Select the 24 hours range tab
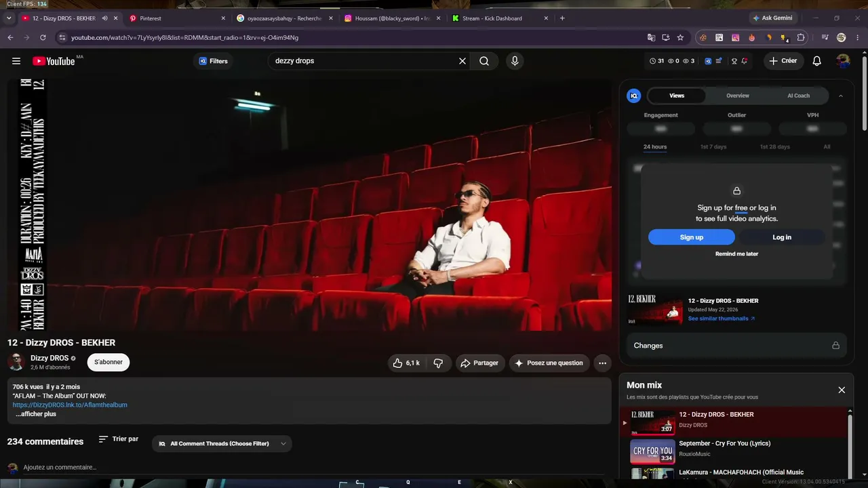The image size is (868, 488). (655, 147)
